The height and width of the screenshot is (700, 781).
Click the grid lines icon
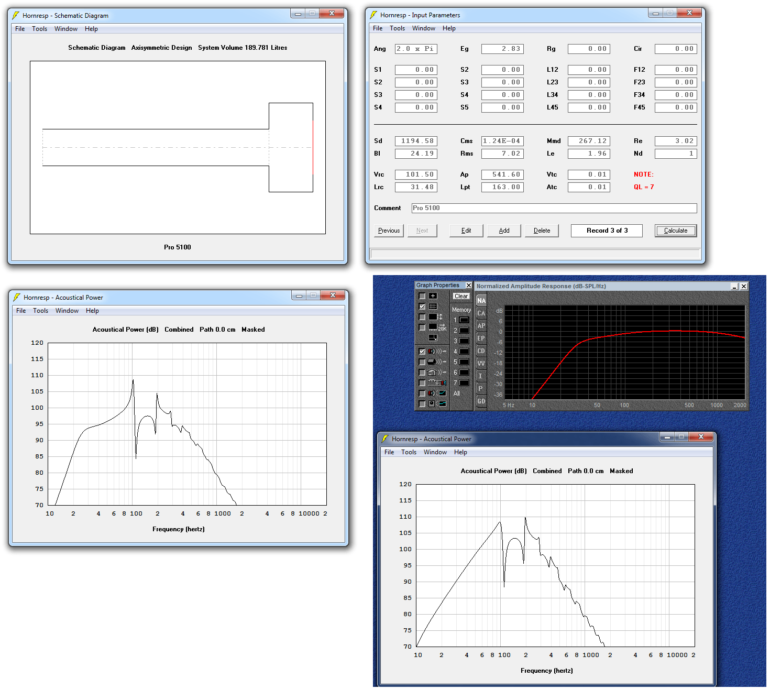click(x=433, y=306)
